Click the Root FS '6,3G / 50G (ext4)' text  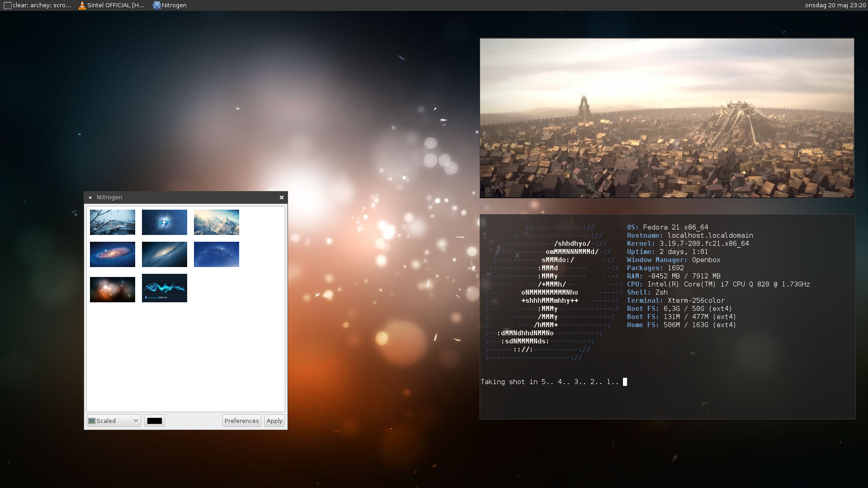coord(698,309)
